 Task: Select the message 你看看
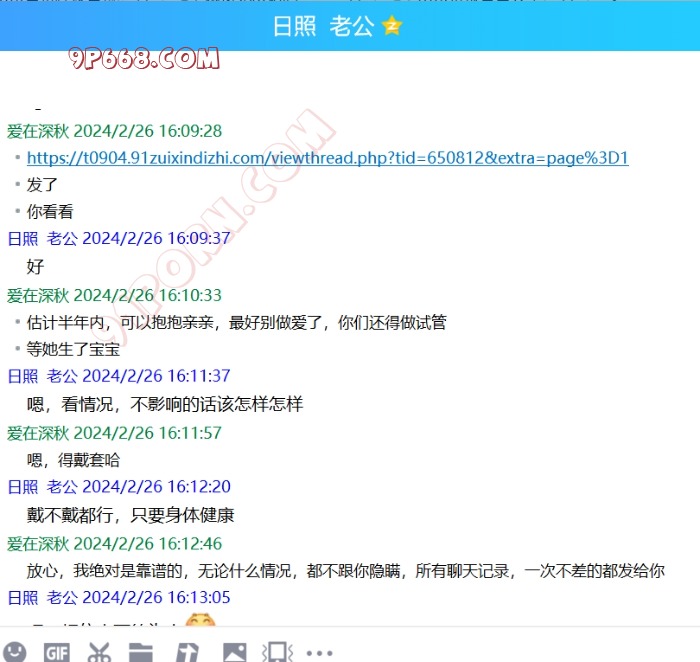click(x=50, y=212)
